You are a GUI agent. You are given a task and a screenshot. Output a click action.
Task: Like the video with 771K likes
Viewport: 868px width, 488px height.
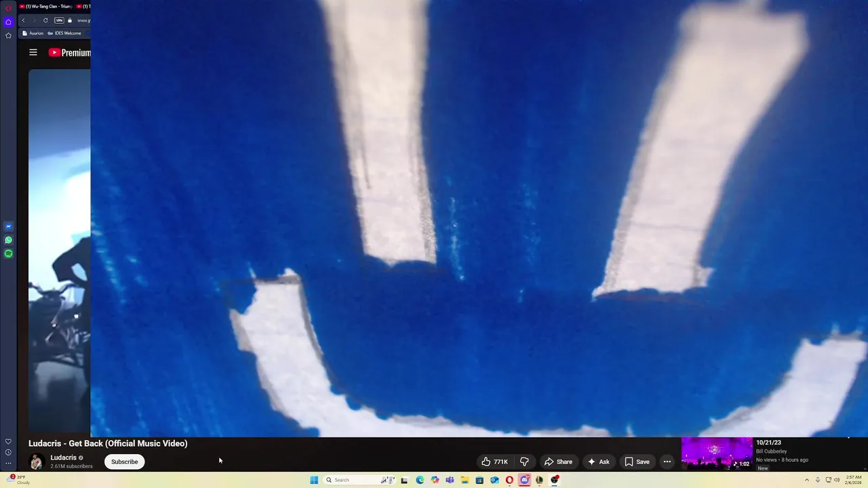[494, 462]
